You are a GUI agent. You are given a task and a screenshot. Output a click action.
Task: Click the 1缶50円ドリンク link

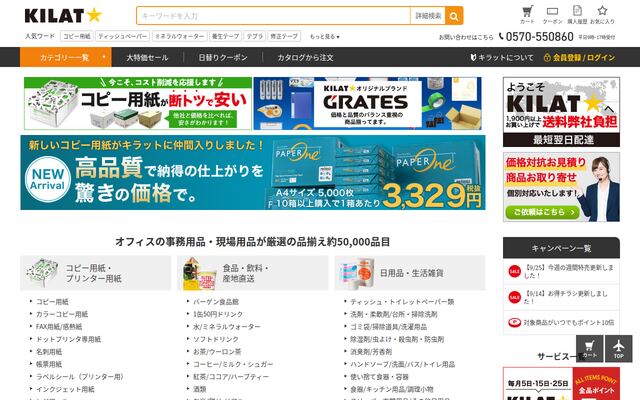(x=218, y=314)
